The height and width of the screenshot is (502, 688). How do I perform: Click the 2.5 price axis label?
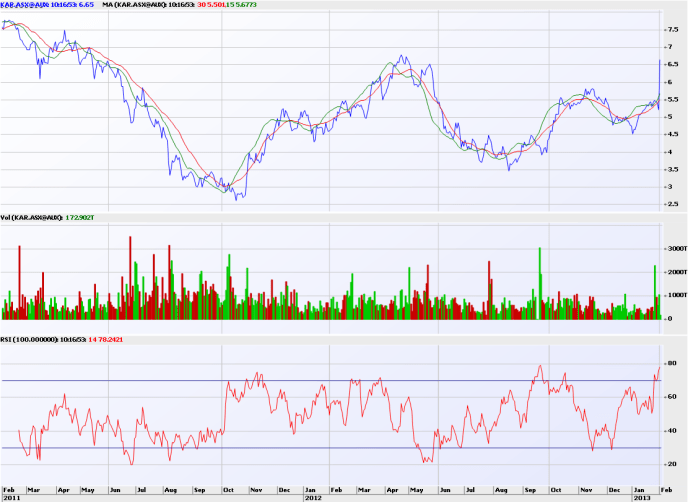tap(673, 204)
